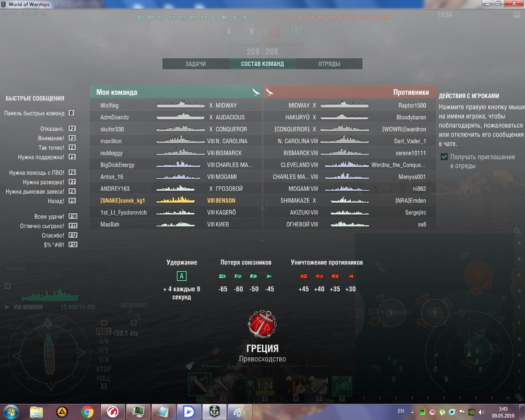
Task: Click the Назад! F9 quick command
Action: 62,201
